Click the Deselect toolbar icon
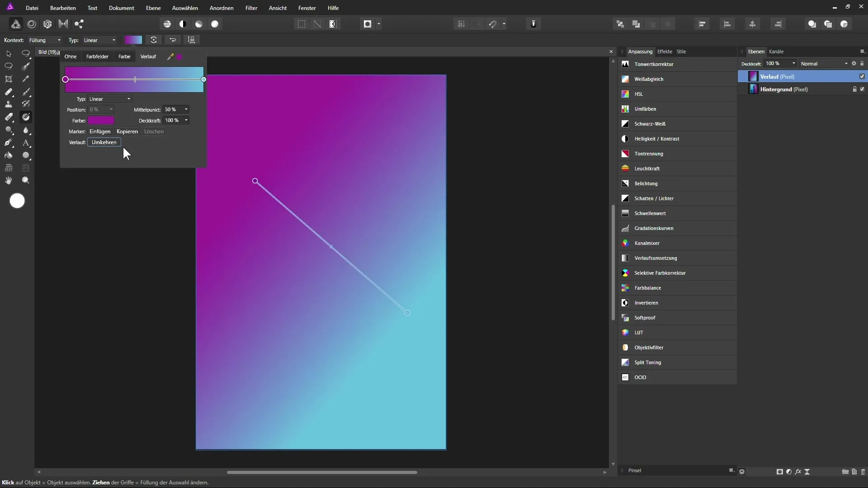The height and width of the screenshot is (488, 868). coord(317,24)
